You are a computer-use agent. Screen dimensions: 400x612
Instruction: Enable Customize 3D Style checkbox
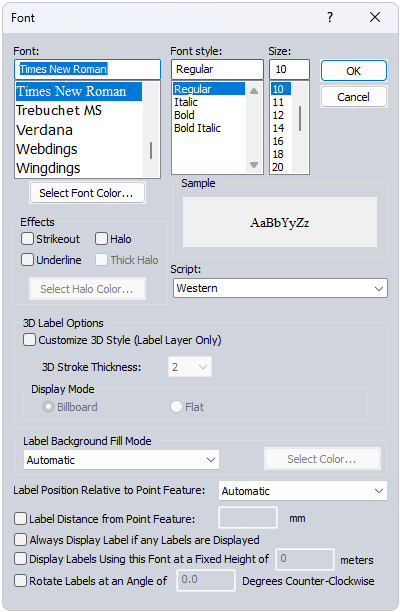point(29,340)
